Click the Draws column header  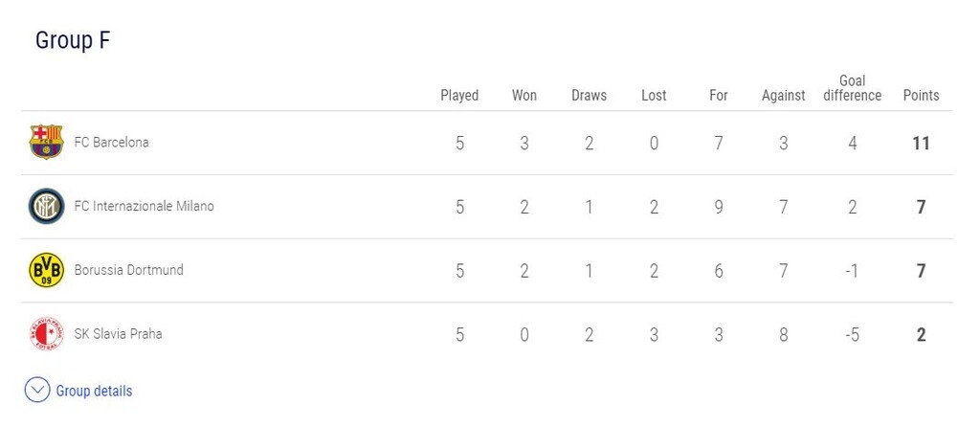(589, 96)
